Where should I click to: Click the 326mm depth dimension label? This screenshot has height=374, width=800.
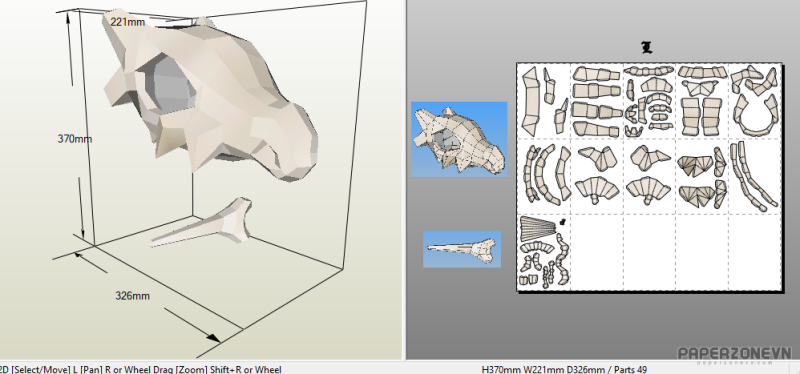[133, 295]
